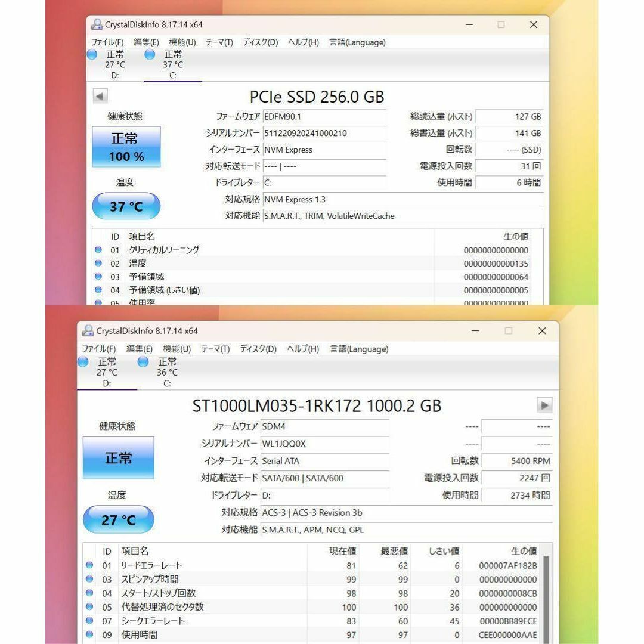644x644 pixels.
Task: Click power-on count value 2247 回
Action: click(516, 478)
